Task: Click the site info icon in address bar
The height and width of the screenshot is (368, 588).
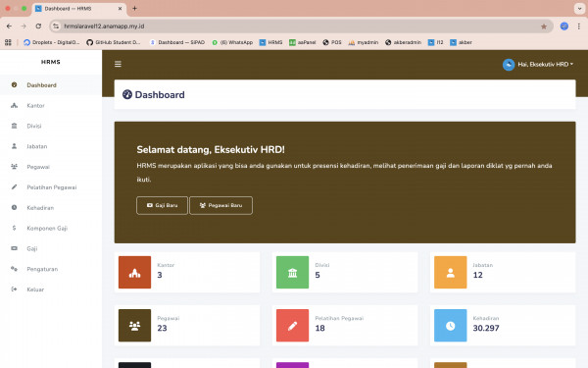Action: pos(56,26)
